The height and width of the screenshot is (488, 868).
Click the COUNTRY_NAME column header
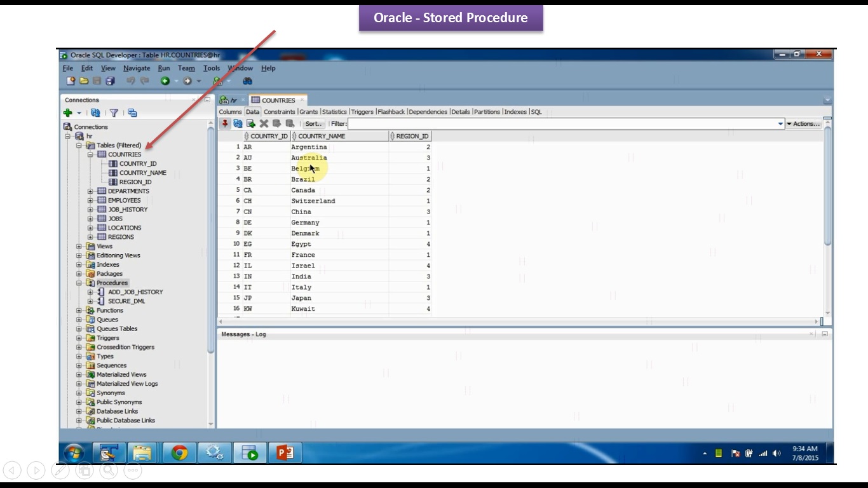pos(340,136)
